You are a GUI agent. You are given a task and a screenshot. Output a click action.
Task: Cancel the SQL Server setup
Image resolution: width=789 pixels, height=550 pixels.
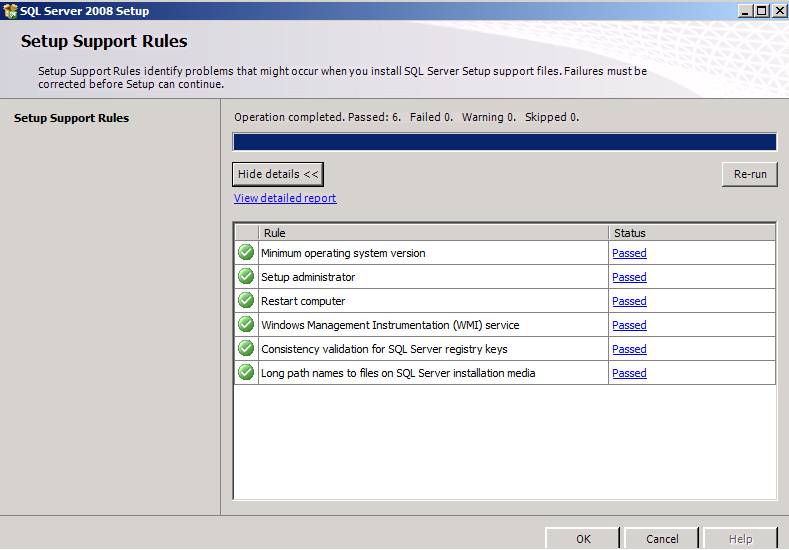tap(662, 538)
